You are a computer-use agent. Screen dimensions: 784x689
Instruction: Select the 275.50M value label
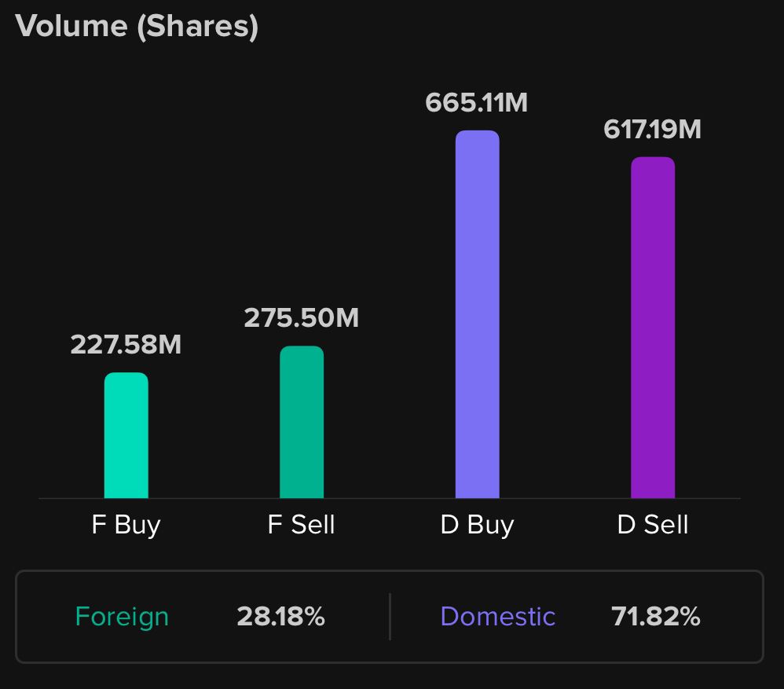coord(301,317)
